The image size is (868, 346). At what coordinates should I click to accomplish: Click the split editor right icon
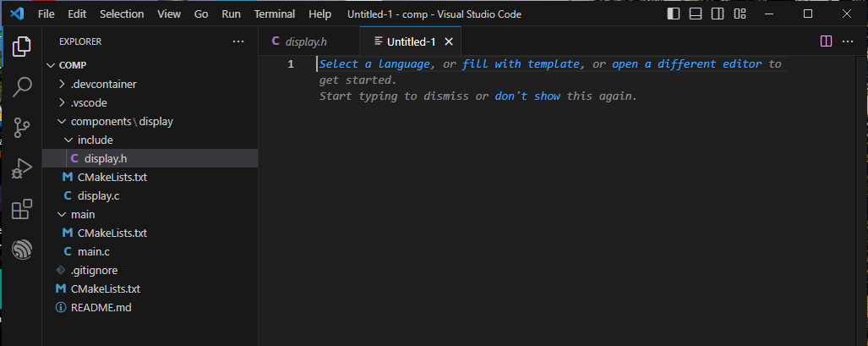pyautogui.click(x=826, y=41)
